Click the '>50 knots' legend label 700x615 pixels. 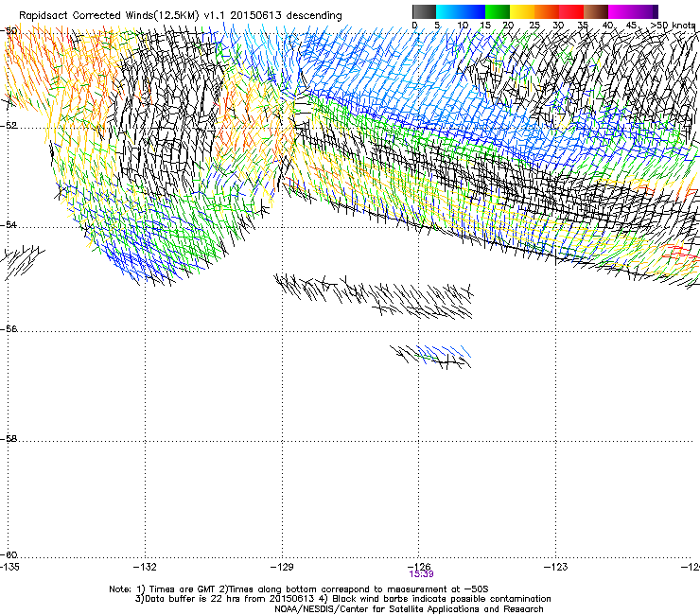coord(673,26)
